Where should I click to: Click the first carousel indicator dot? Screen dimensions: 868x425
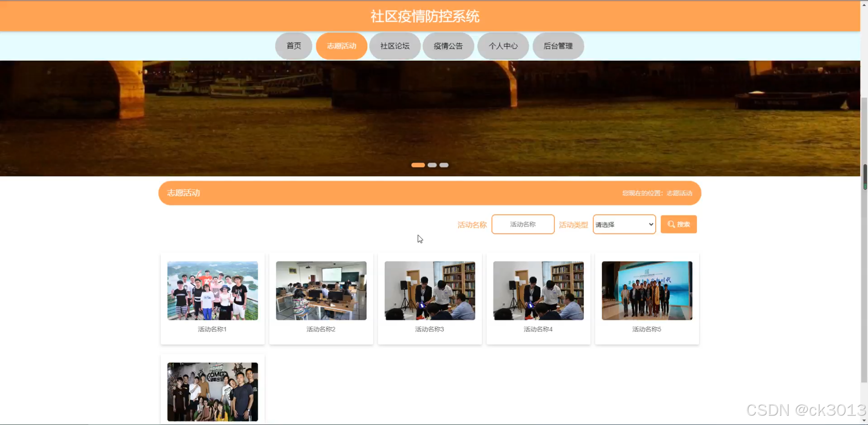click(x=418, y=165)
